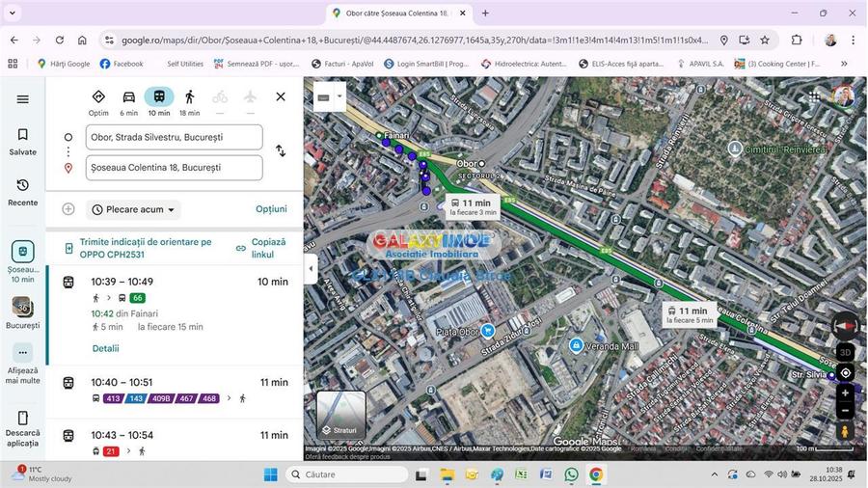Image resolution: width=868 pixels, height=488 pixels.
Task: Open the weather widget 11°C Mostly cloudy
Action: tap(44, 474)
